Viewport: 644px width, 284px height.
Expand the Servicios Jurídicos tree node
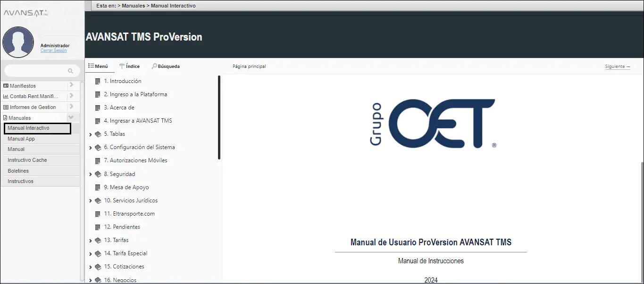coord(90,201)
